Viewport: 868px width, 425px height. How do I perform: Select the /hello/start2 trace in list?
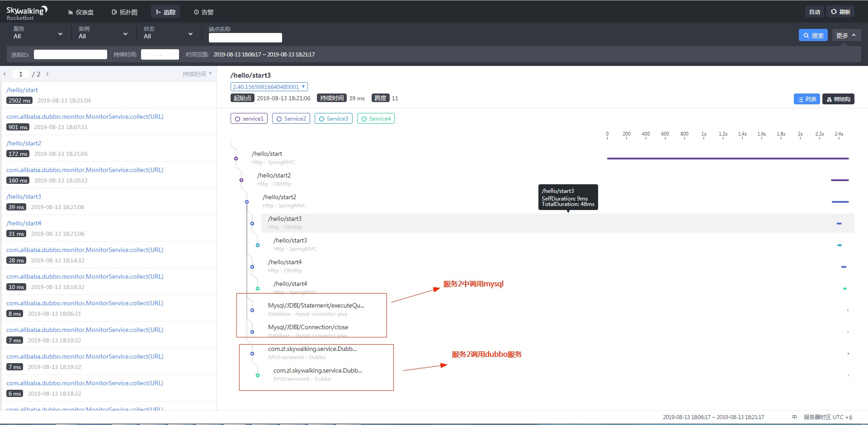pos(109,148)
